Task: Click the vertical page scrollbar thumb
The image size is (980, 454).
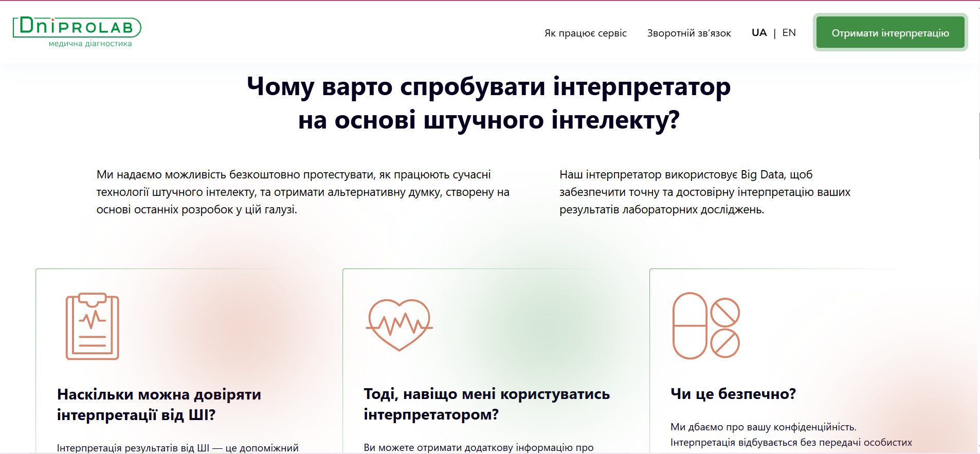Action: (x=978, y=136)
